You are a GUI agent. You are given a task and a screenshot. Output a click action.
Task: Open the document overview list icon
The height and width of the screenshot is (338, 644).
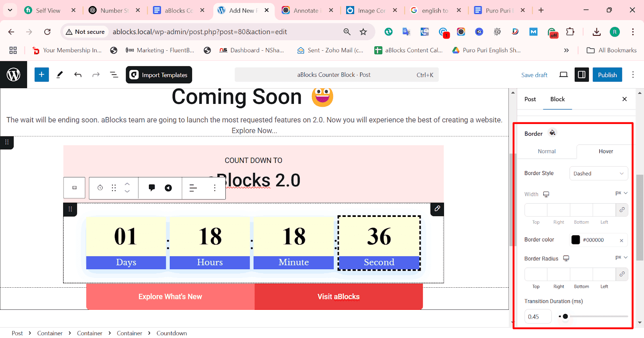(114, 74)
